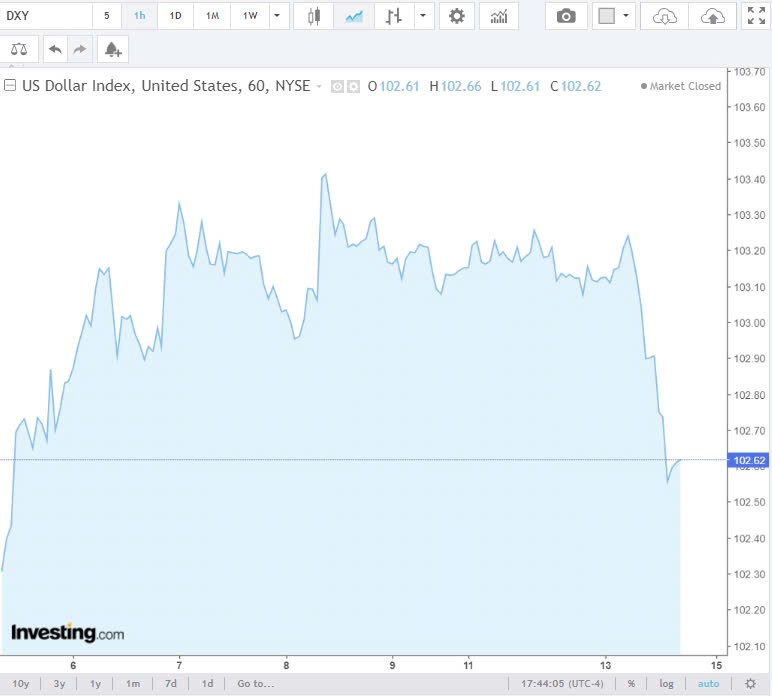Take a snapshot with camera icon
This screenshot has width=772, height=696.
click(x=566, y=16)
